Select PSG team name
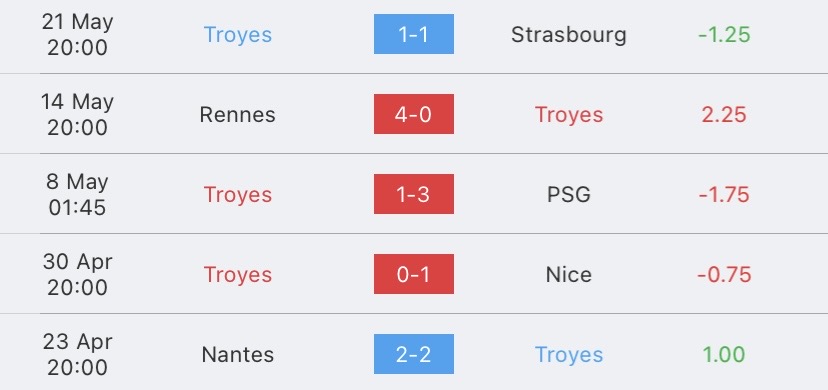The height and width of the screenshot is (390, 828). tap(569, 195)
